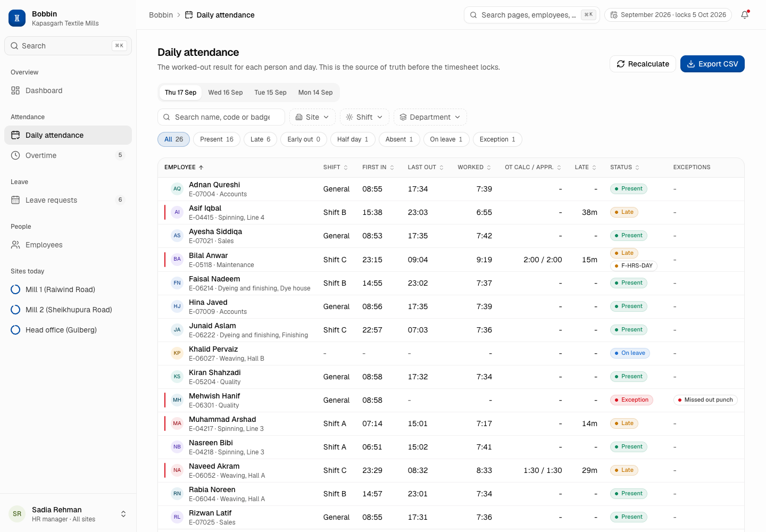This screenshot has width=766, height=532.
Task: Click the Recalculate button
Action: click(x=643, y=64)
